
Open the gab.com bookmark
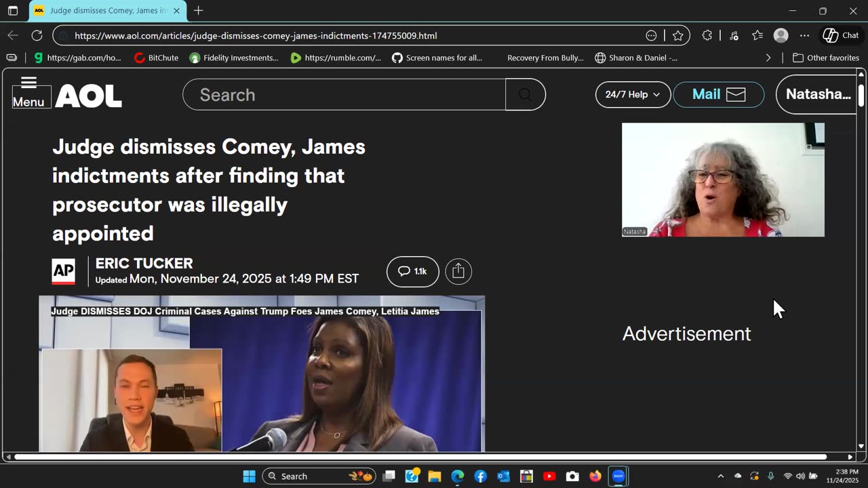click(77, 58)
